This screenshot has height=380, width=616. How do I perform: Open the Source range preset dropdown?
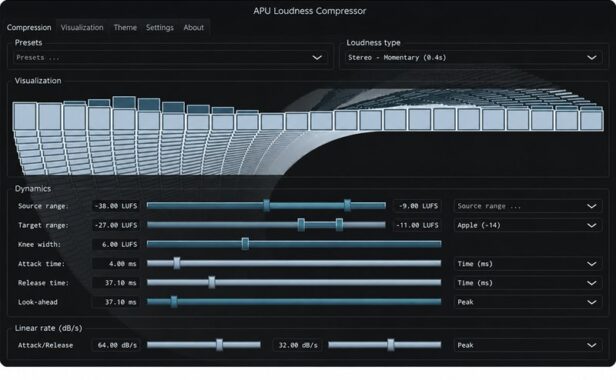tap(528, 206)
